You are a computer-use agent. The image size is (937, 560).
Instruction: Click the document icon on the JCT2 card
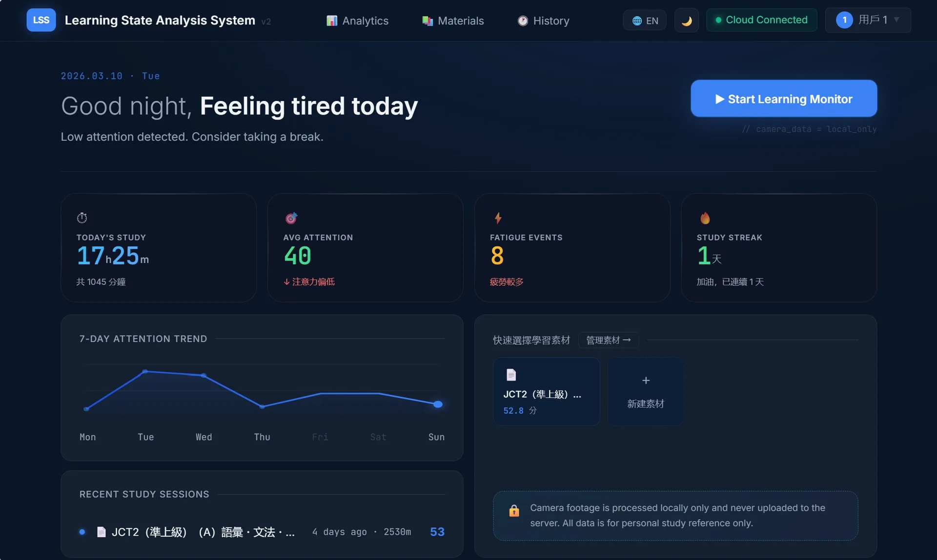[x=511, y=375]
